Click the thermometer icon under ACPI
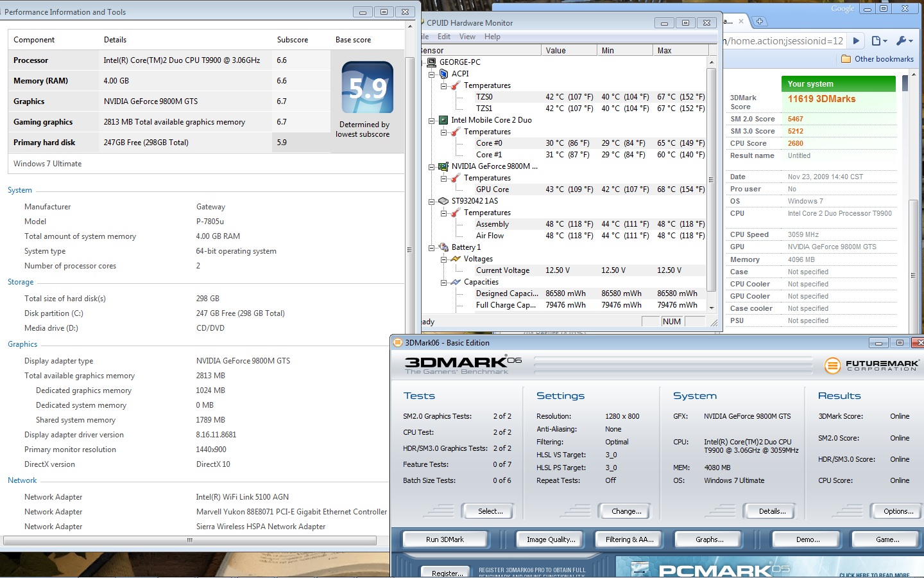The image size is (924, 578). [456, 85]
